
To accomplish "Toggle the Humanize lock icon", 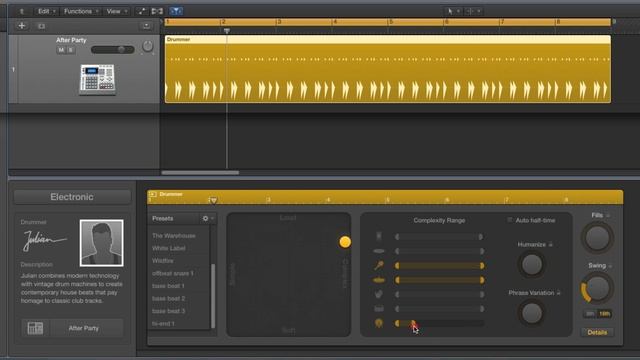I will 551,244.
